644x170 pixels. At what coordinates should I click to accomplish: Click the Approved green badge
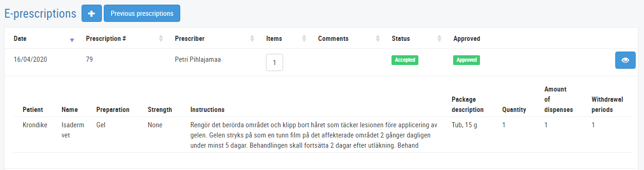click(x=467, y=60)
